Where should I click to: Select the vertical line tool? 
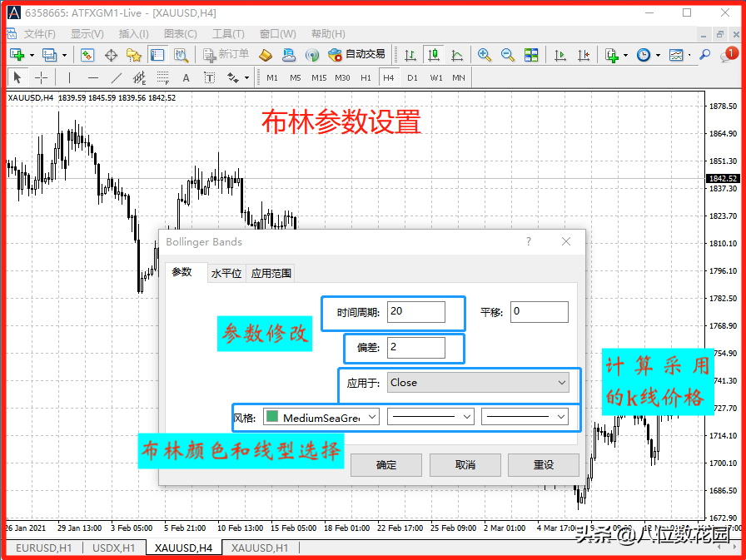click(69, 77)
